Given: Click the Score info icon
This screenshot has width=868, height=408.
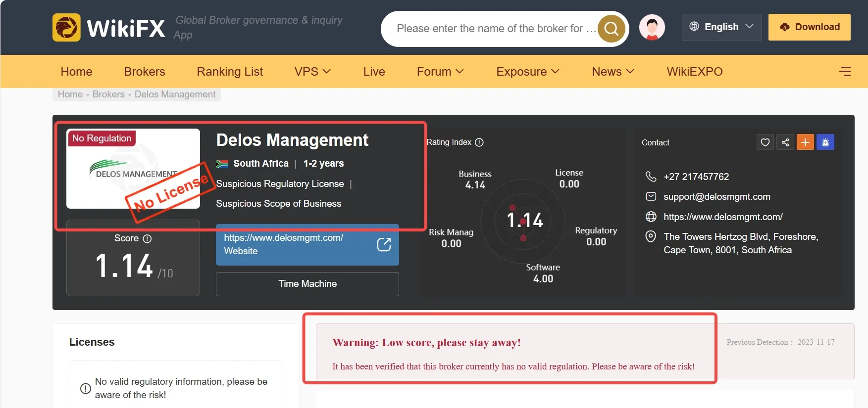Looking at the screenshot, I should 147,238.
